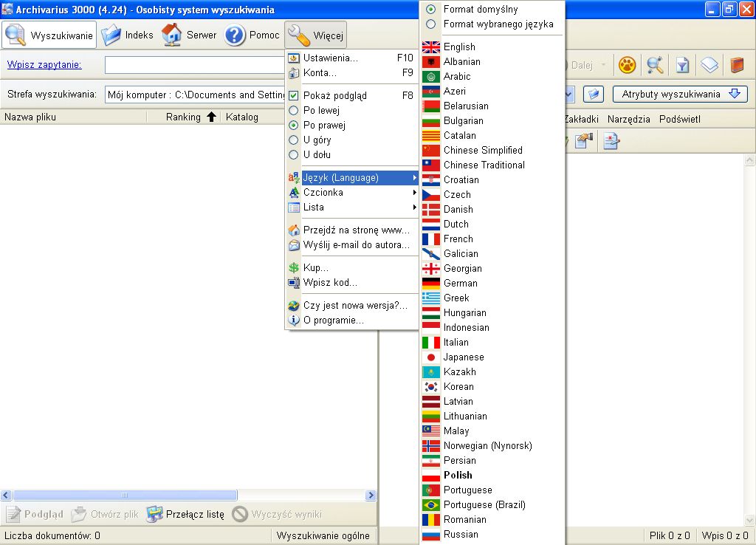Choose Chinese Simplified language
756x545 pixels.
click(492, 150)
